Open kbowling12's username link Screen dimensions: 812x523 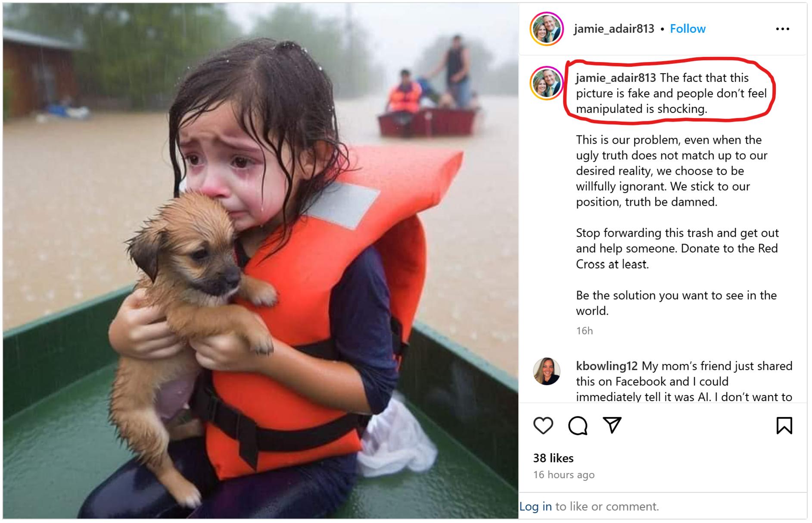tap(607, 366)
